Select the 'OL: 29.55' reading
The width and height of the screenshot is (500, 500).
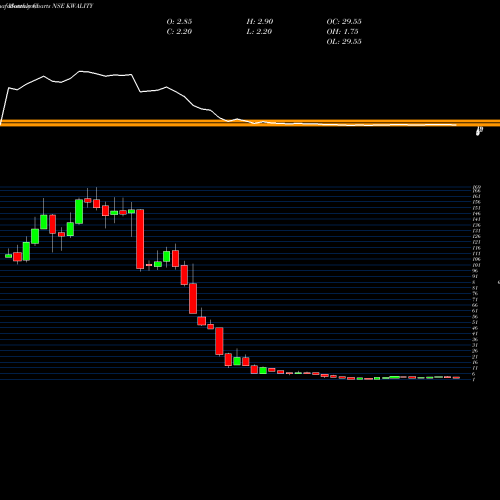[x=344, y=41]
